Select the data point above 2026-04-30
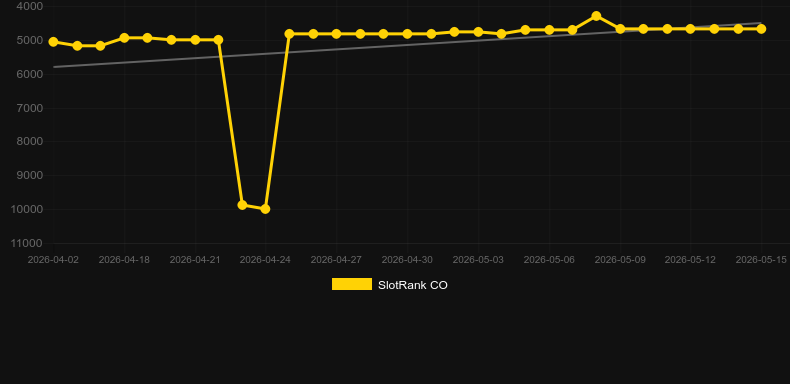Image resolution: width=790 pixels, height=384 pixels. tap(407, 34)
